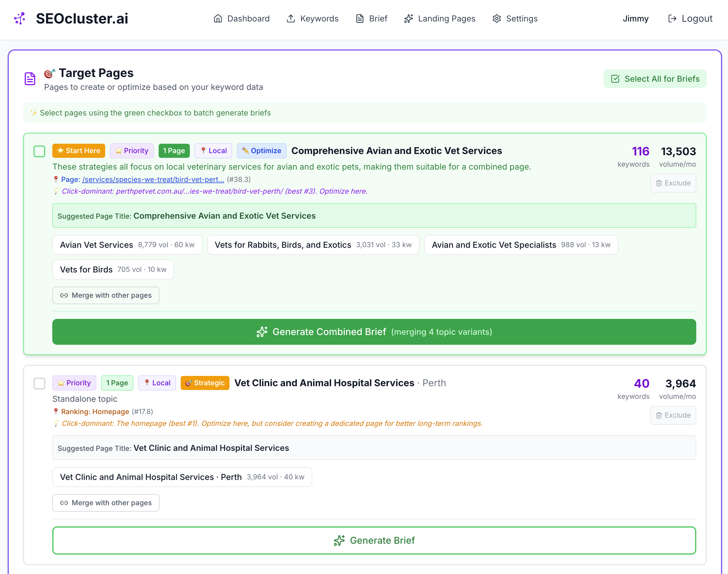Screen dimensions: 728x574
Task: Expand Merge with other pages on first card
Action: [106, 295]
